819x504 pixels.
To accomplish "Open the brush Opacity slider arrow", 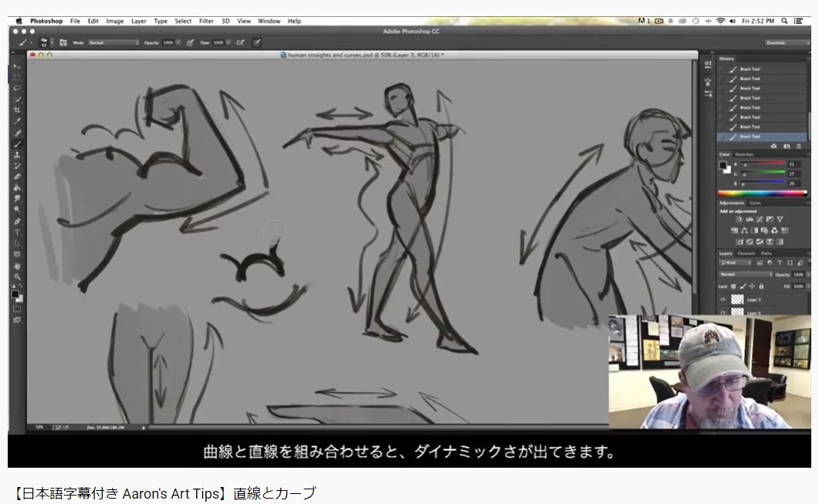I will tap(178, 42).
